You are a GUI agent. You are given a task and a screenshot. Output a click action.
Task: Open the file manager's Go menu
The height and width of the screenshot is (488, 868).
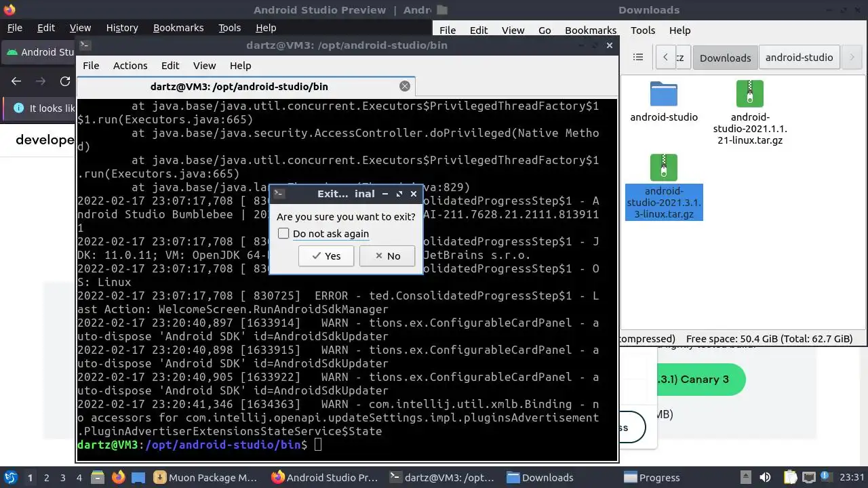(x=545, y=30)
